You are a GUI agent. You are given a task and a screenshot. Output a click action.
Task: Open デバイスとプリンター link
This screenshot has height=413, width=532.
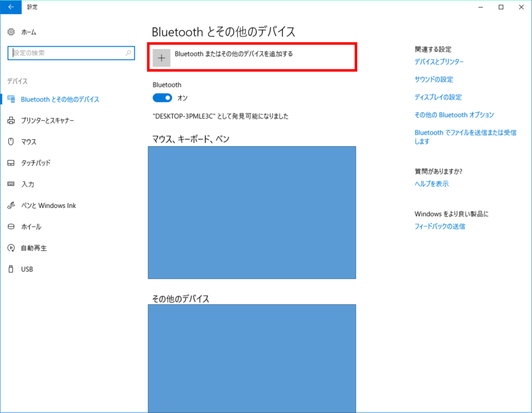coord(439,61)
